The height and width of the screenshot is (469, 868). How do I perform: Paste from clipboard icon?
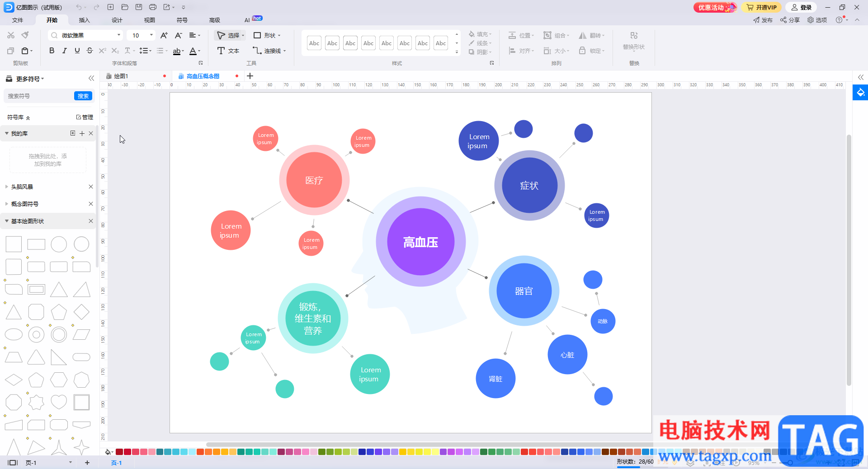[25, 51]
